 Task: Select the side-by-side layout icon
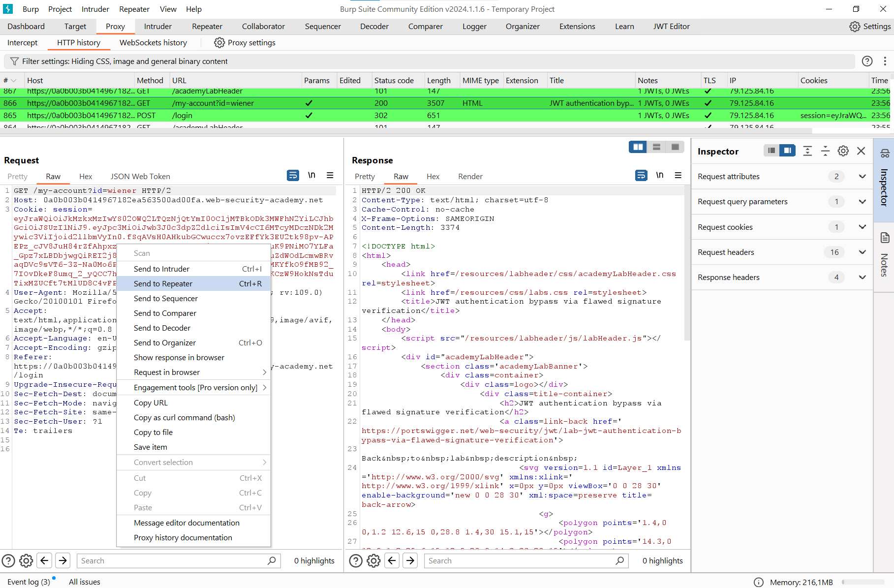638,147
